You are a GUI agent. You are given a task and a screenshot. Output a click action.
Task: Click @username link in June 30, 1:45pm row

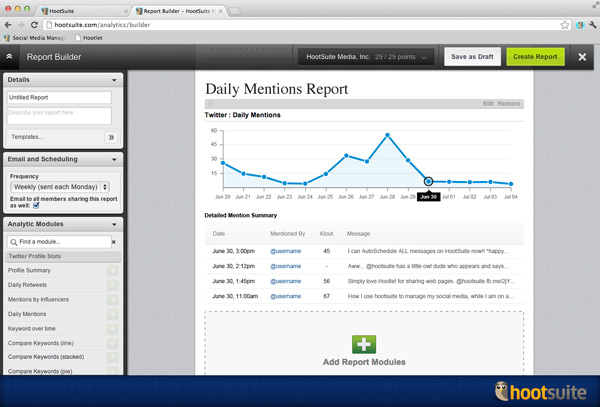(x=285, y=281)
